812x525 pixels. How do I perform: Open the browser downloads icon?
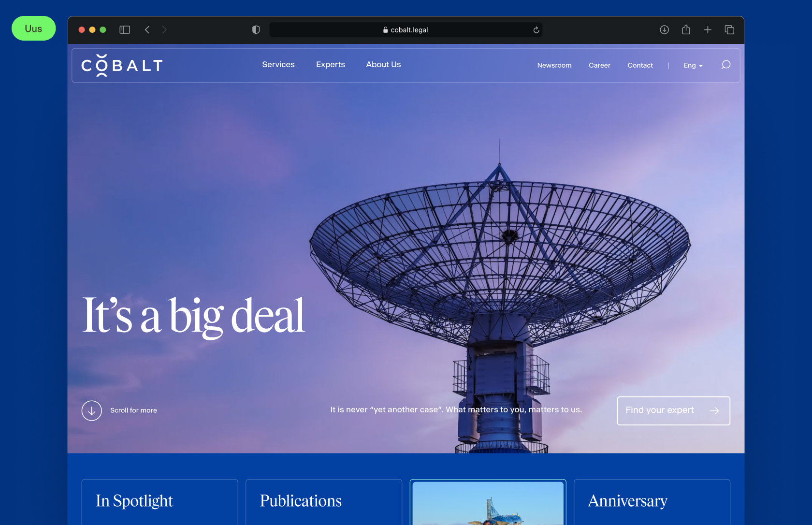coord(664,30)
